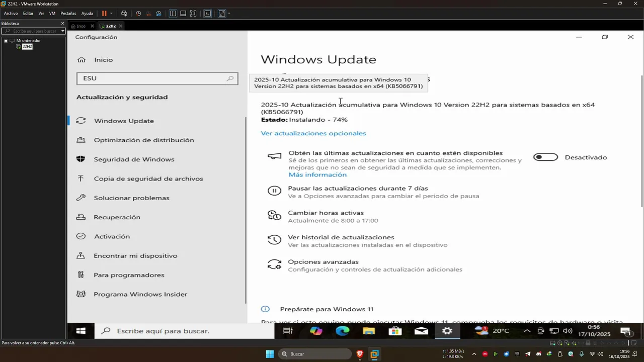644x362 pixels.
Task: Select the 22H2 VM in library tree
Action: [27, 47]
